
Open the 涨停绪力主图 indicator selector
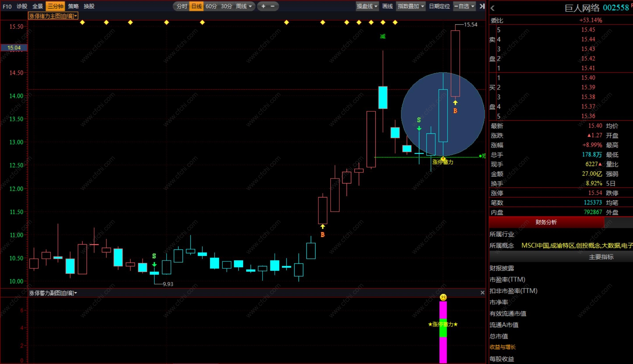pos(53,16)
